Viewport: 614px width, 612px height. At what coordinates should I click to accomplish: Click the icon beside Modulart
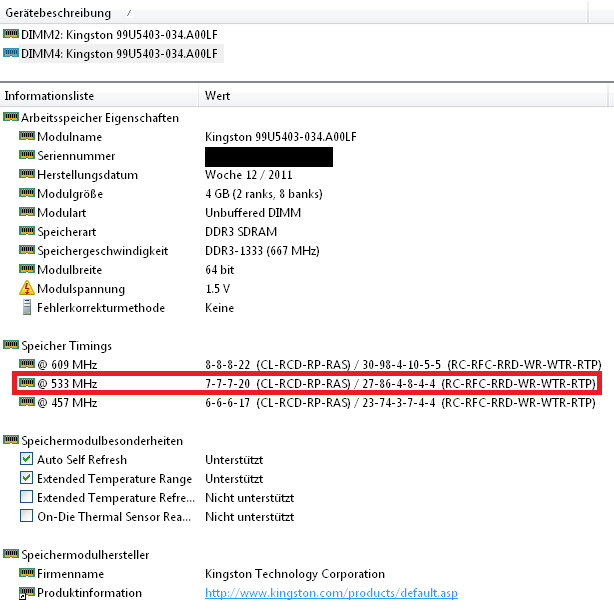tap(27, 212)
